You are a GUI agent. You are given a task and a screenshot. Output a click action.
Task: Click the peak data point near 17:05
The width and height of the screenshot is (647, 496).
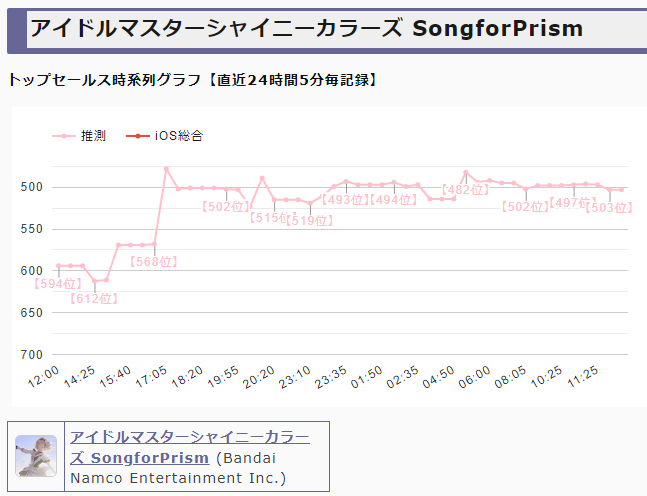[166, 168]
